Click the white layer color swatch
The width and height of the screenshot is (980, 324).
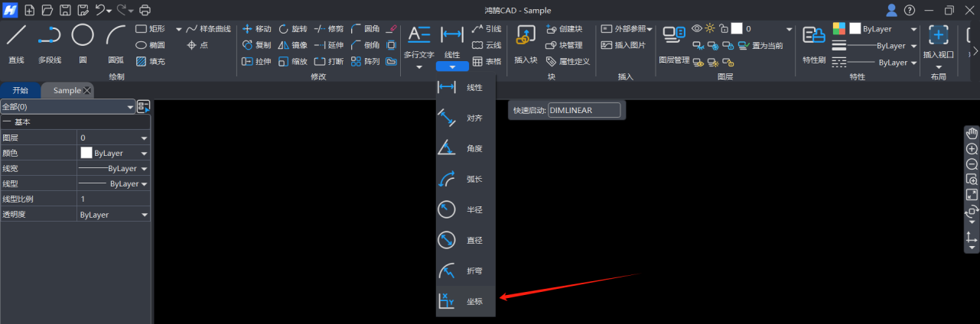tap(737, 28)
